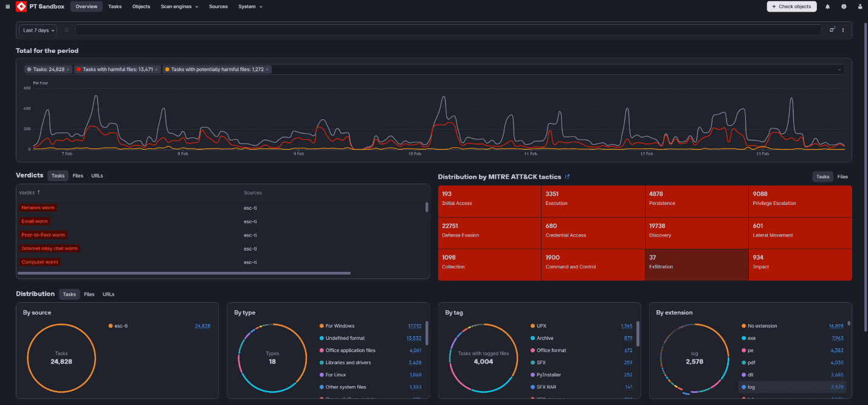The height and width of the screenshot is (405, 868).
Task: Open the Sources tab
Action: click(x=218, y=7)
